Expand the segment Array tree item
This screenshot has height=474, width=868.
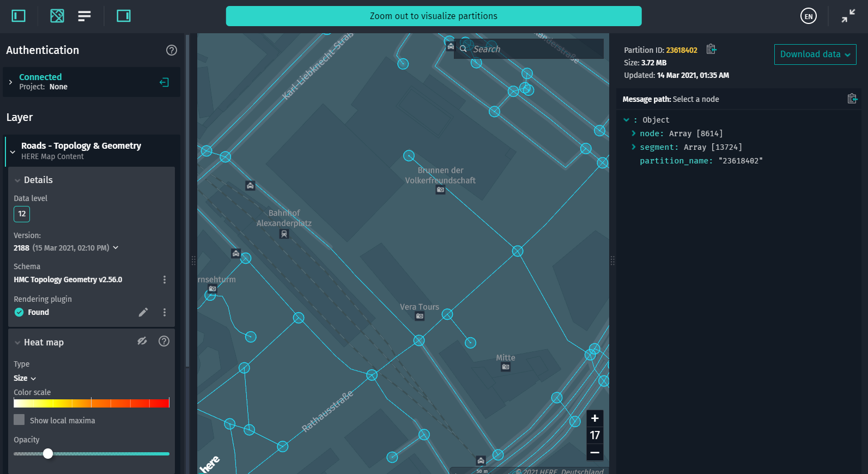(x=634, y=147)
